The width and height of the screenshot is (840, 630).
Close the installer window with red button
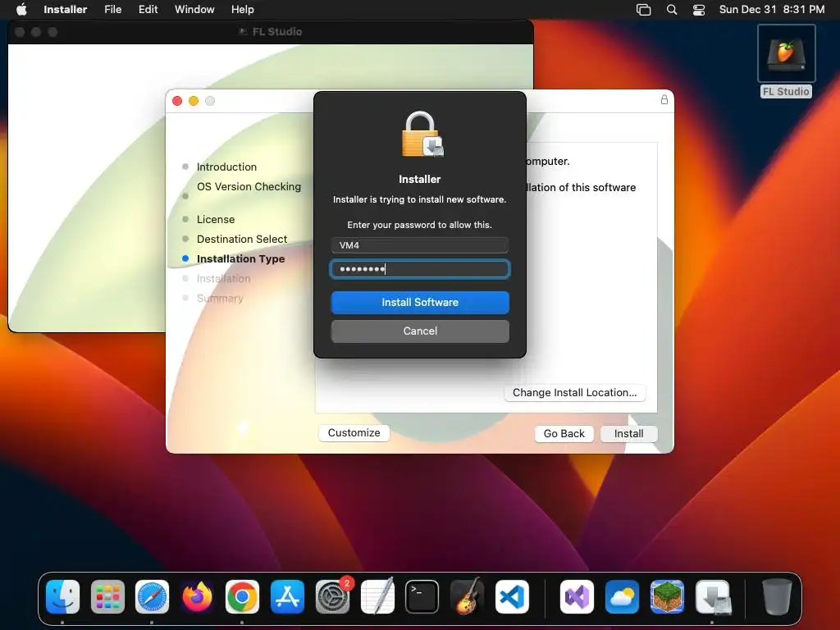pos(177,101)
